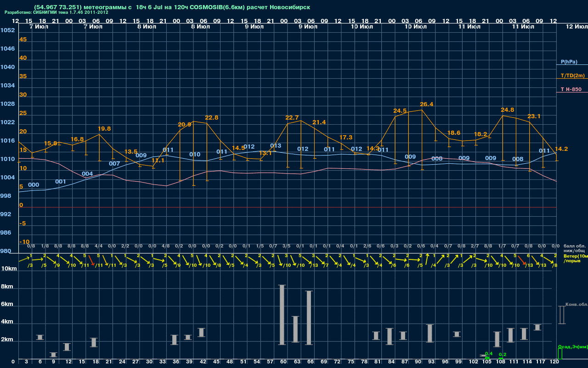Click the 19.8 temperature value
This screenshot has width=588, height=368.
tap(104, 129)
